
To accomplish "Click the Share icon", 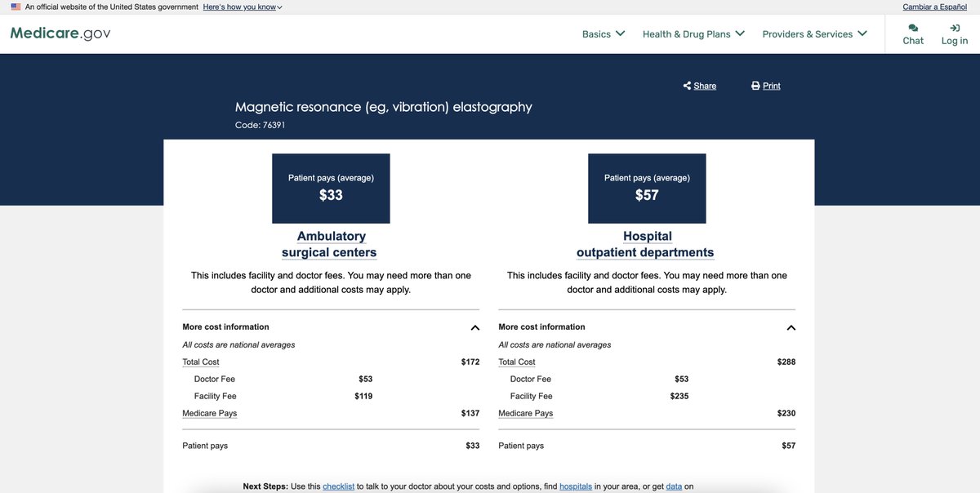I will pos(688,86).
